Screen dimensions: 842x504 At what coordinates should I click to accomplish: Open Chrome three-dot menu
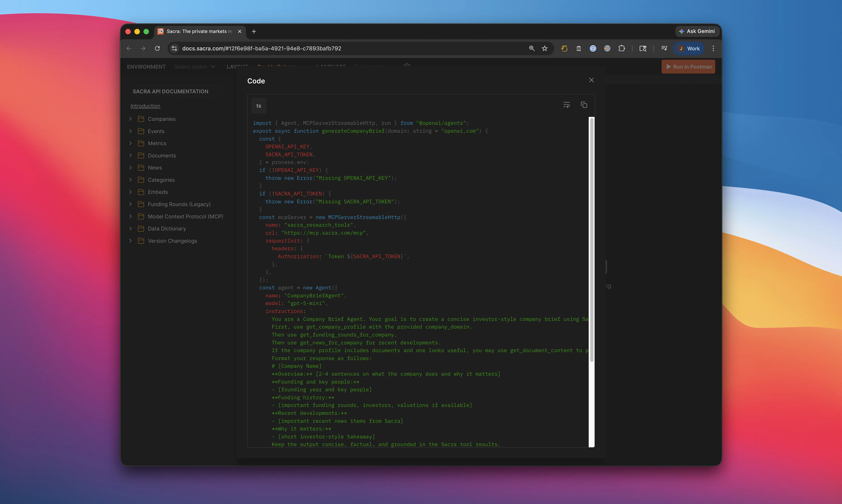[713, 48]
